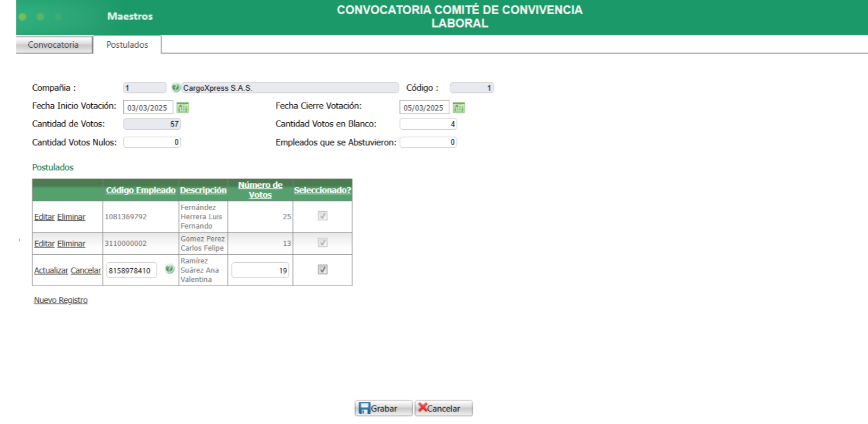Click the Cantidad Votos en Blanco field
The image size is (868, 424).
428,124
